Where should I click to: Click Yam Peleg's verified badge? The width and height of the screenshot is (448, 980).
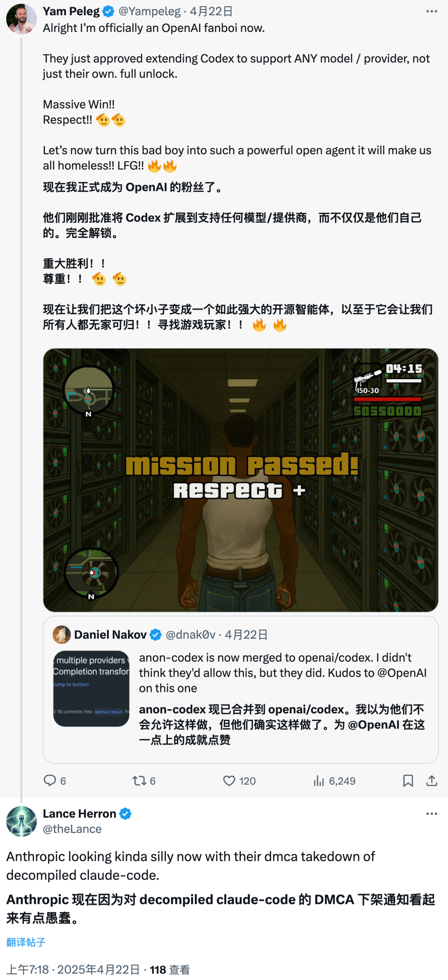[x=108, y=11]
